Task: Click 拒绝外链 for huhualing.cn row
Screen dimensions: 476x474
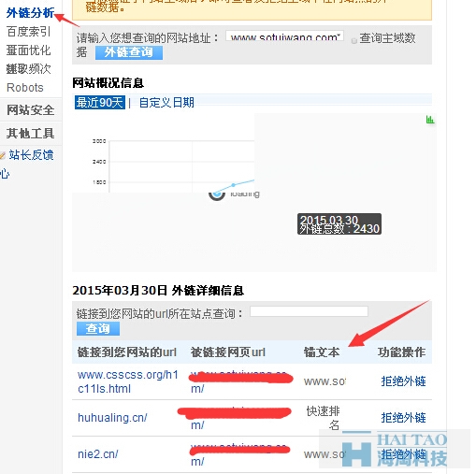Action: (403, 418)
